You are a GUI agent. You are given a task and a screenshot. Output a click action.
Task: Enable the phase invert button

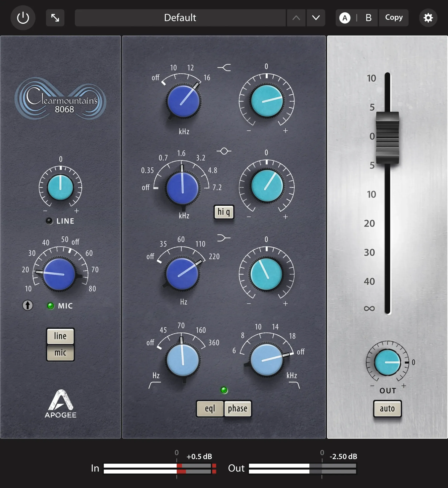(x=238, y=408)
